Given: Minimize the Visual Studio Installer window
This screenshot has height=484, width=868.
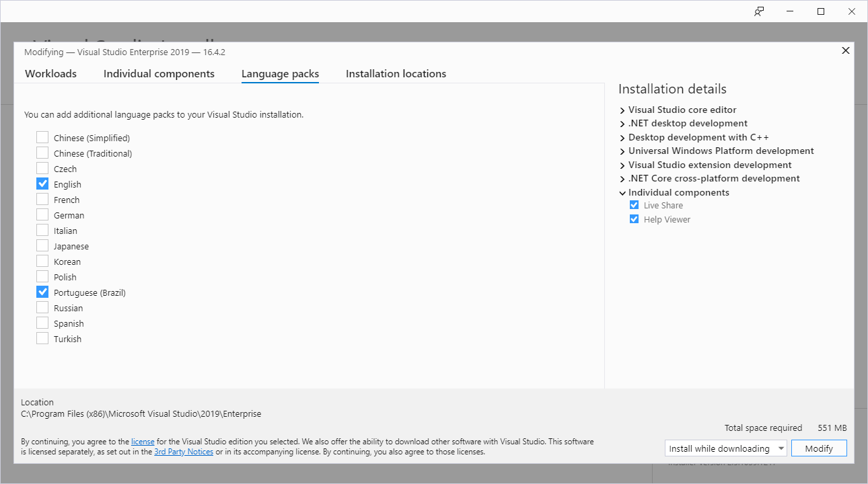Looking at the screenshot, I should click(x=790, y=11).
